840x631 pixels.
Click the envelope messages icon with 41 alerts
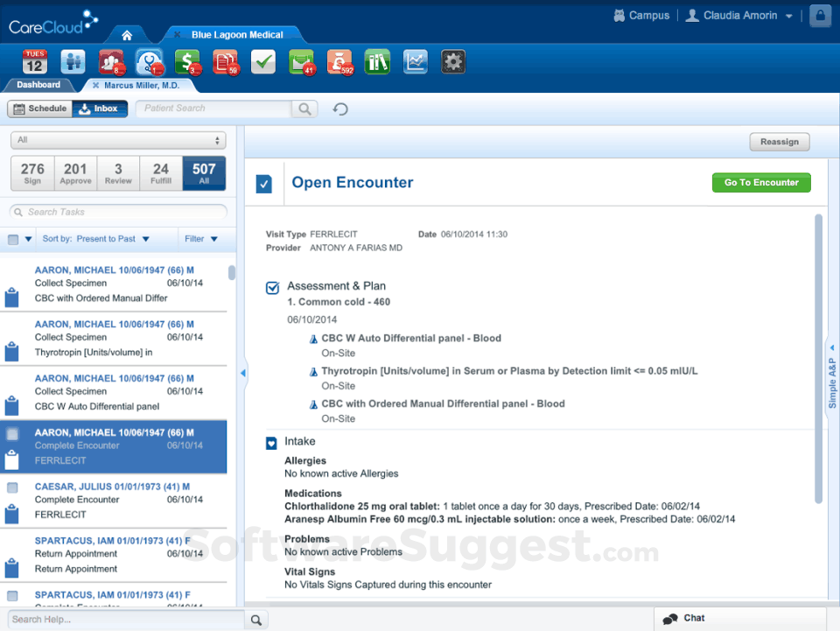302,62
